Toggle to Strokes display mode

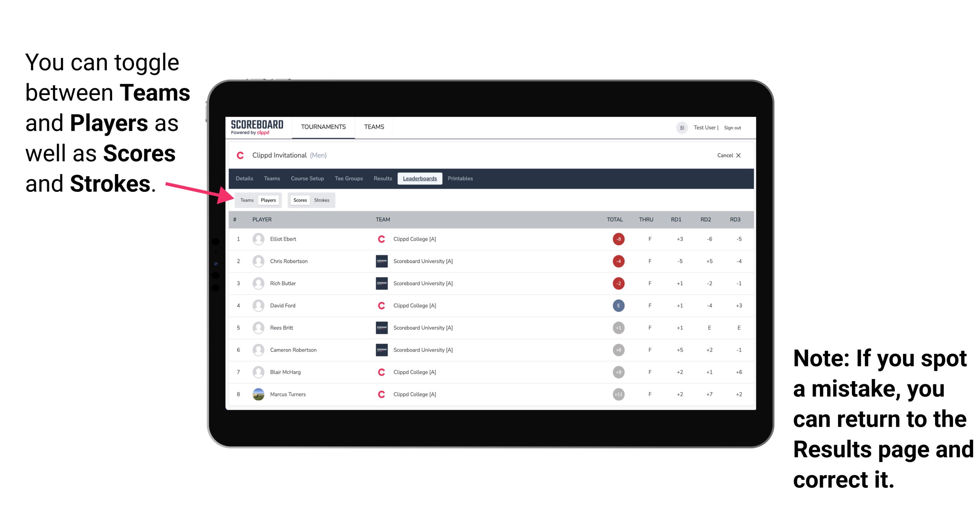pos(322,200)
